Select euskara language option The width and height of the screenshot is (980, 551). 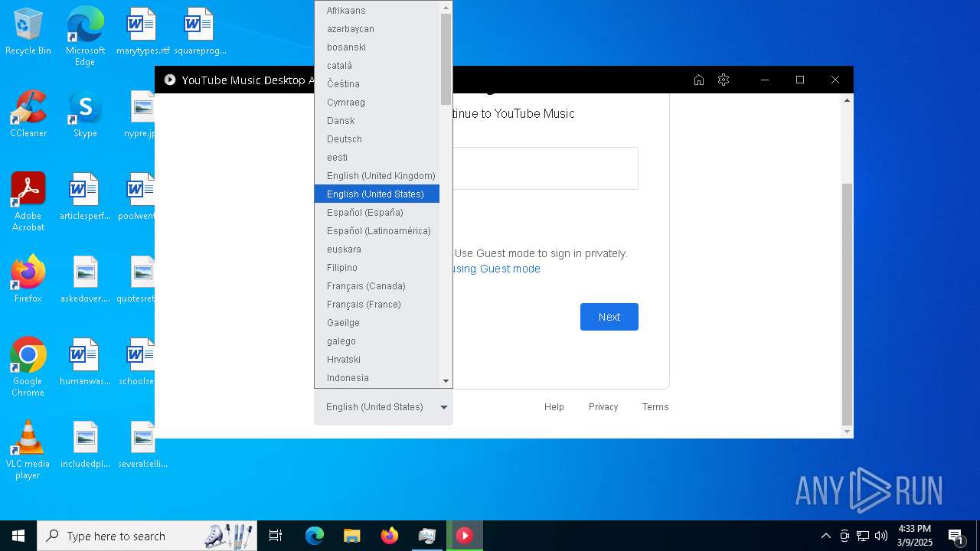pyautogui.click(x=377, y=249)
